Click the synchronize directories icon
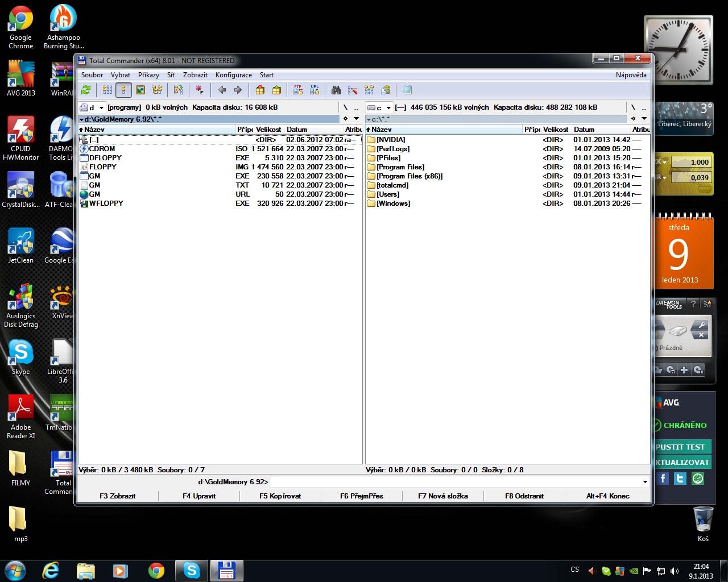The image size is (728, 582). pyautogui.click(x=369, y=90)
